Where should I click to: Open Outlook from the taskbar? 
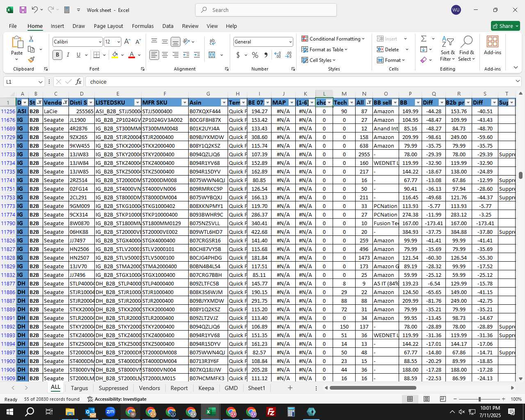point(90,412)
